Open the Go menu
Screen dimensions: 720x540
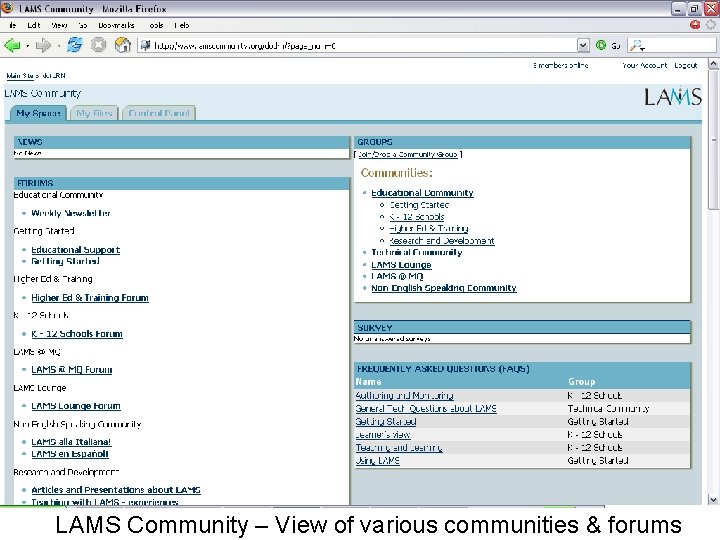(x=83, y=25)
